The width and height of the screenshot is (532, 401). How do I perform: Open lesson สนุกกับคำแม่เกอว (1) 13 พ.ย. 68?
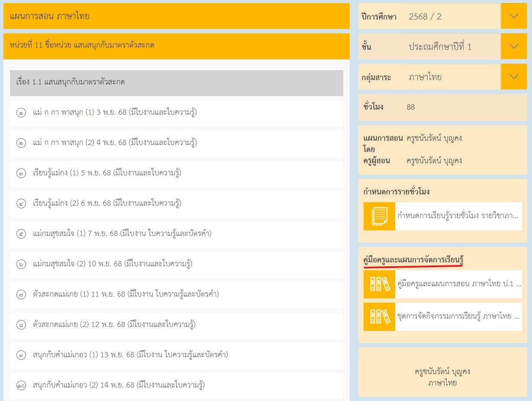[130, 355]
